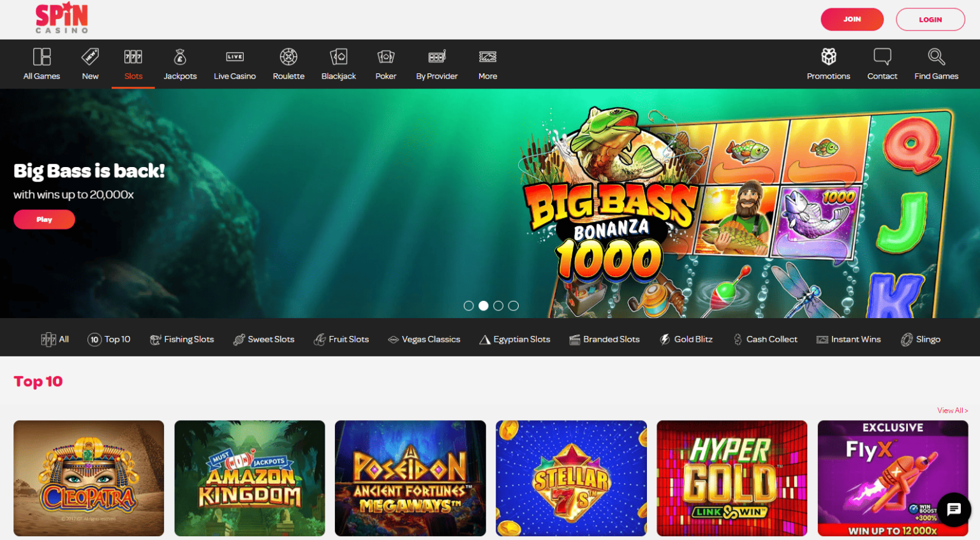
Task: Open Live Casino games
Action: (x=235, y=64)
